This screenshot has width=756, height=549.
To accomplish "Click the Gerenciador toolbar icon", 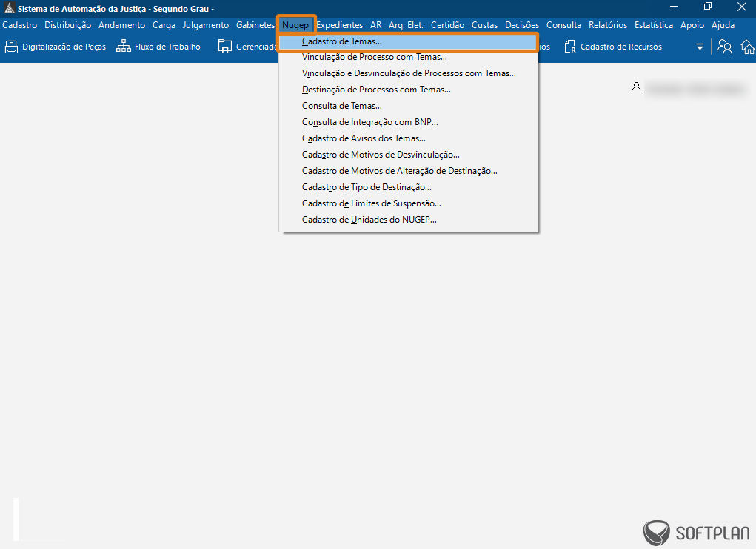I will click(x=224, y=46).
